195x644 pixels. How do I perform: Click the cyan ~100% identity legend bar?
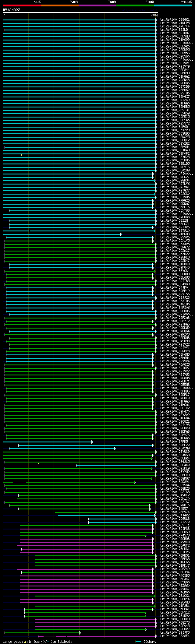[x=173, y=5]
